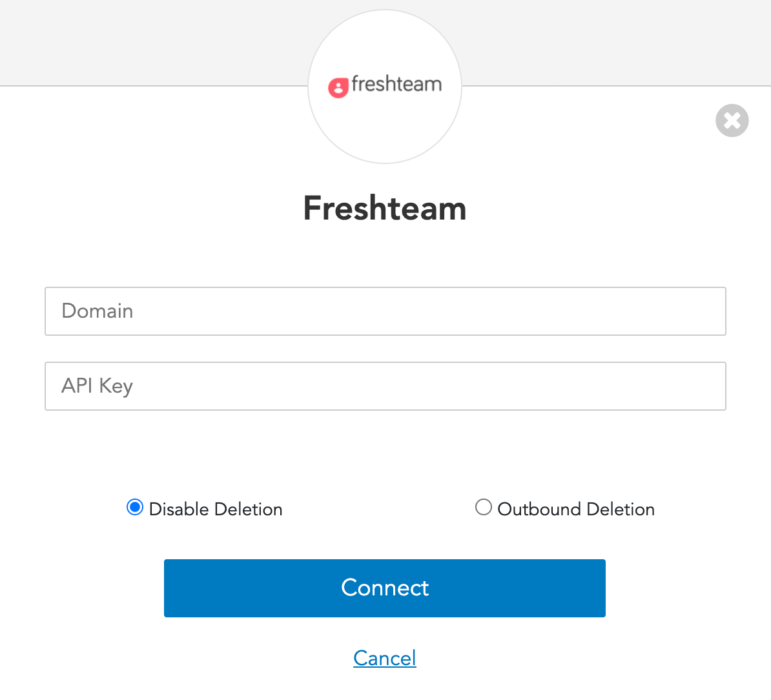Screen dimensions: 771x700
Task: Dismiss the integration popup via gray X circle
Action: point(732,121)
